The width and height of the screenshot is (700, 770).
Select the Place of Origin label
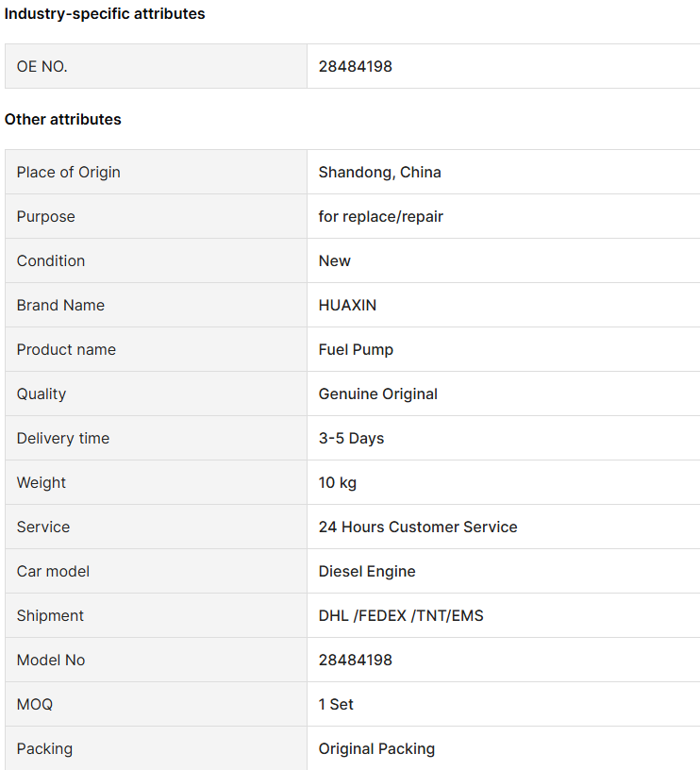pyautogui.click(x=68, y=173)
